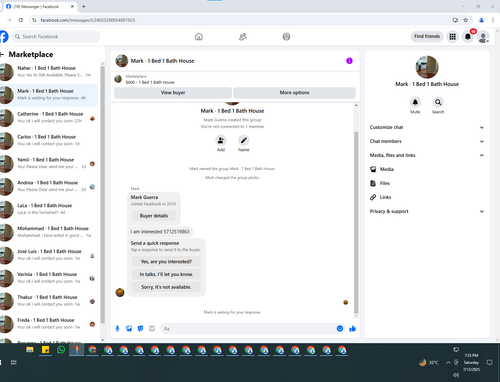Add people to the group chat
This screenshot has height=382, width=500.
[221, 140]
